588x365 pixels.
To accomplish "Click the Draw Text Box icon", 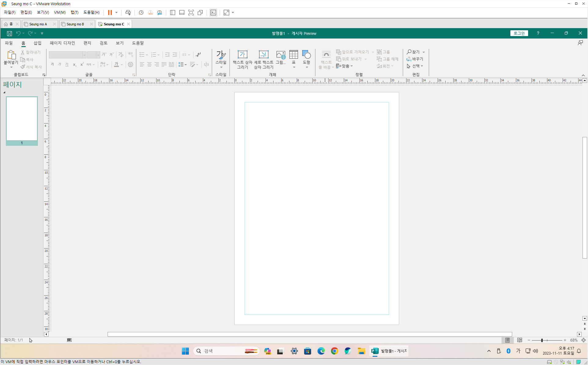I will 242,55.
